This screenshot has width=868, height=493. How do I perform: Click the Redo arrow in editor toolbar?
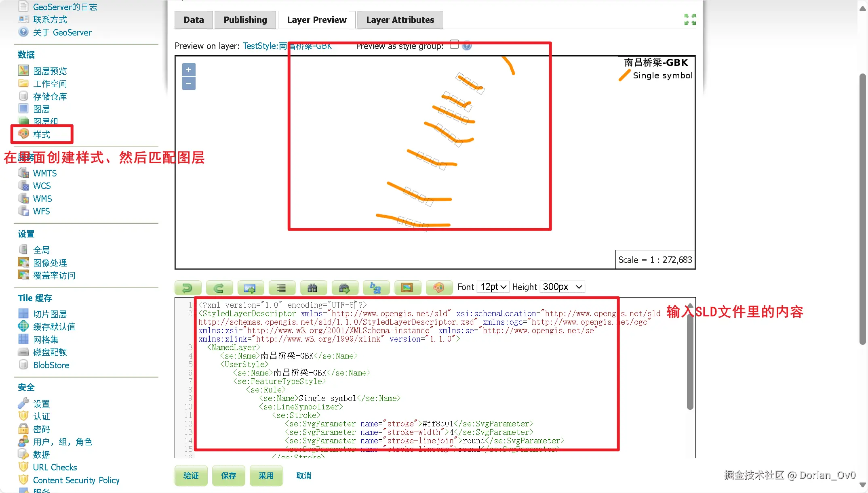[x=219, y=287]
